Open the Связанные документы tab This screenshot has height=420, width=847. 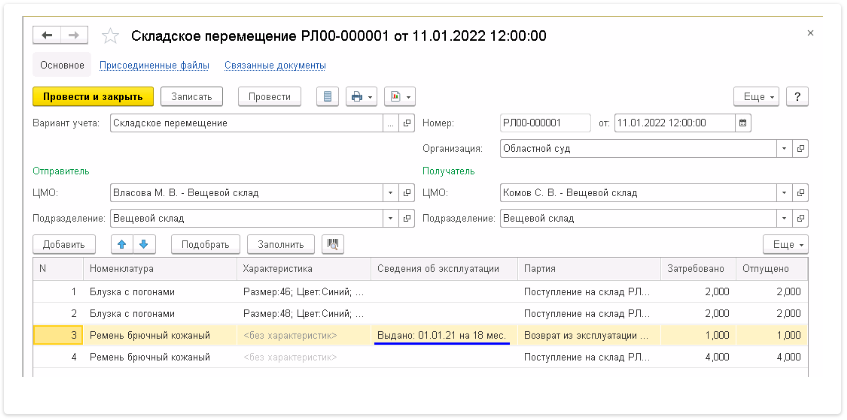pos(275,66)
